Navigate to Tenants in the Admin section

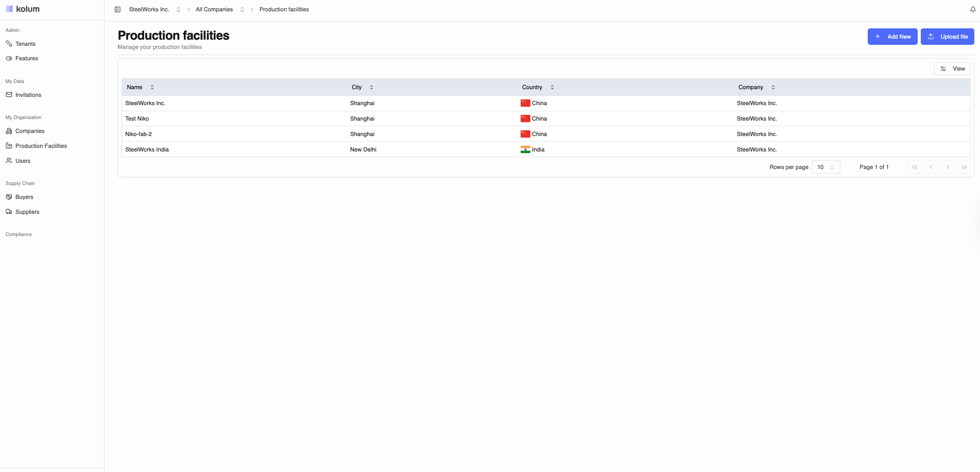[x=25, y=44]
